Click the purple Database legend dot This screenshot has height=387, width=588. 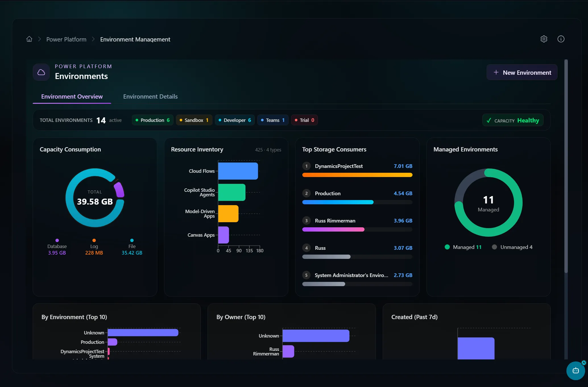[57, 240]
